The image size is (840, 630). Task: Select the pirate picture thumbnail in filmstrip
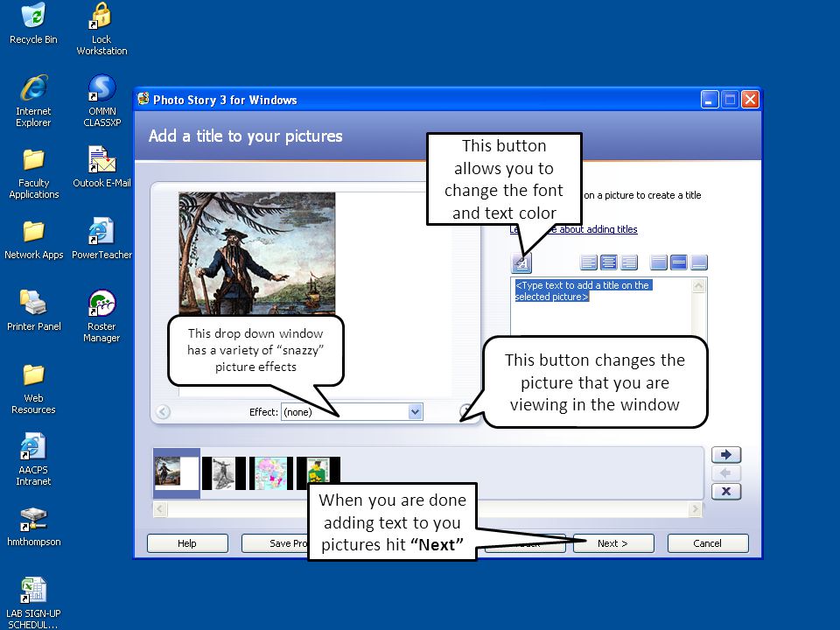(x=177, y=473)
